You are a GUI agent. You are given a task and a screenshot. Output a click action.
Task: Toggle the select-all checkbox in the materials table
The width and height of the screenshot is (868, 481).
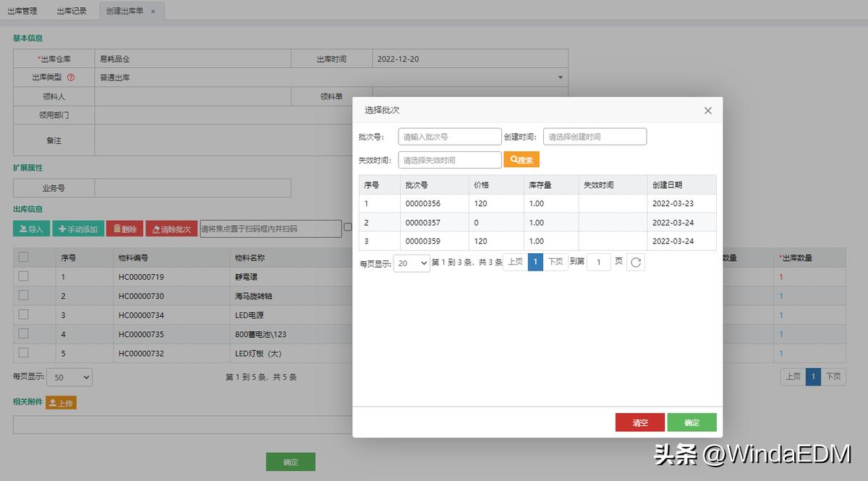coord(25,257)
